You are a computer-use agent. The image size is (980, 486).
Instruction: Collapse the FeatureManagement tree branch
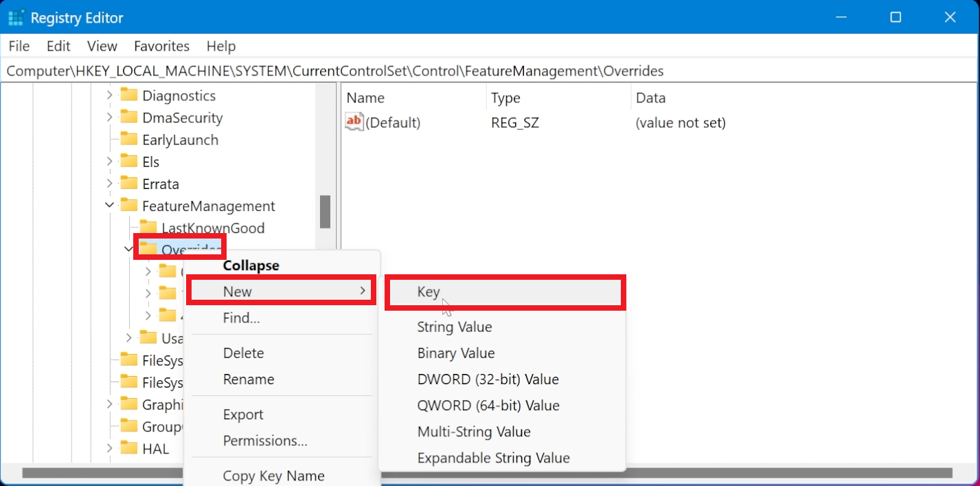[109, 206]
